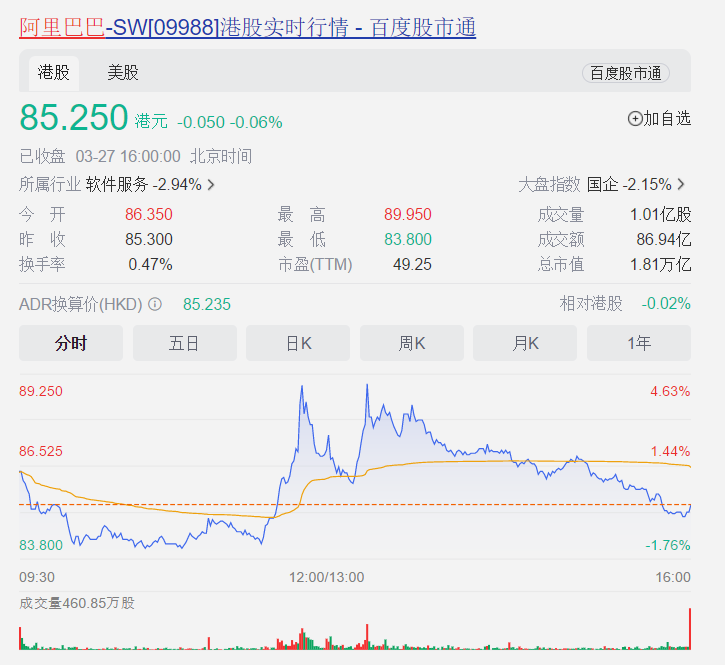725x665 pixels.
Task: Click the chart axis label 1.44%
Action: (670, 451)
